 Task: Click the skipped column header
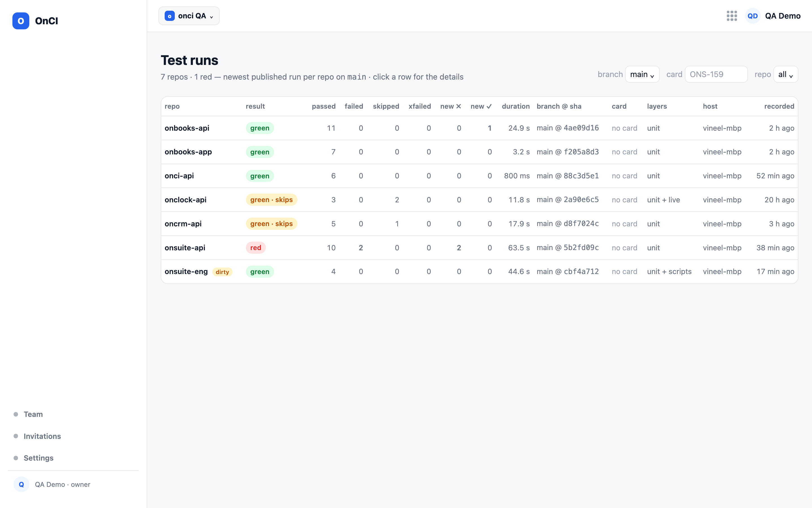point(386,106)
